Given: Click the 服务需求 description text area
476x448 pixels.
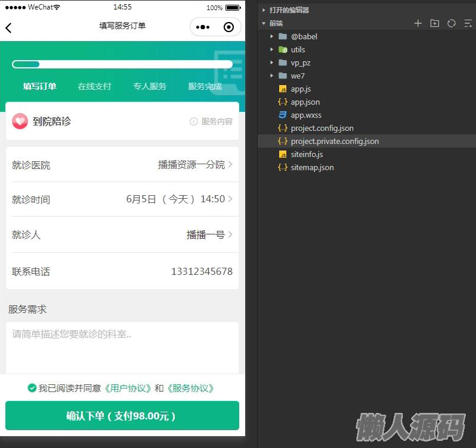Looking at the screenshot, I should click(x=122, y=347).
